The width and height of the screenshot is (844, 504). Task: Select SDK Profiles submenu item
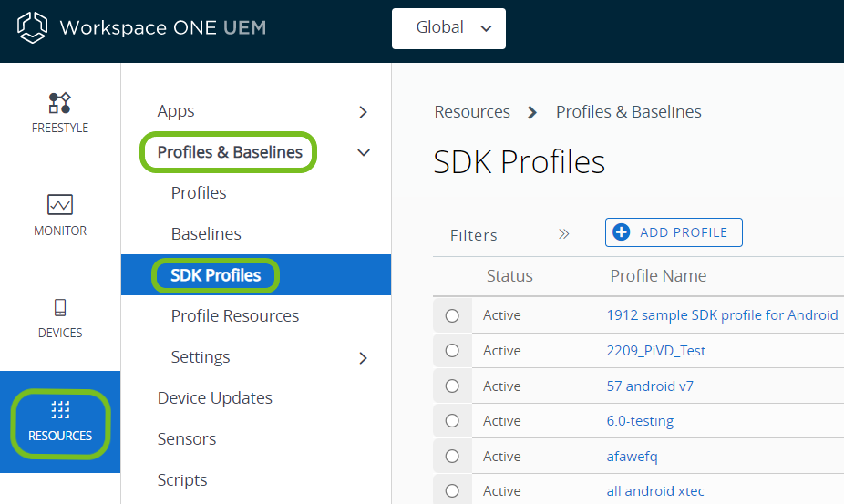[x=215, y=275]
